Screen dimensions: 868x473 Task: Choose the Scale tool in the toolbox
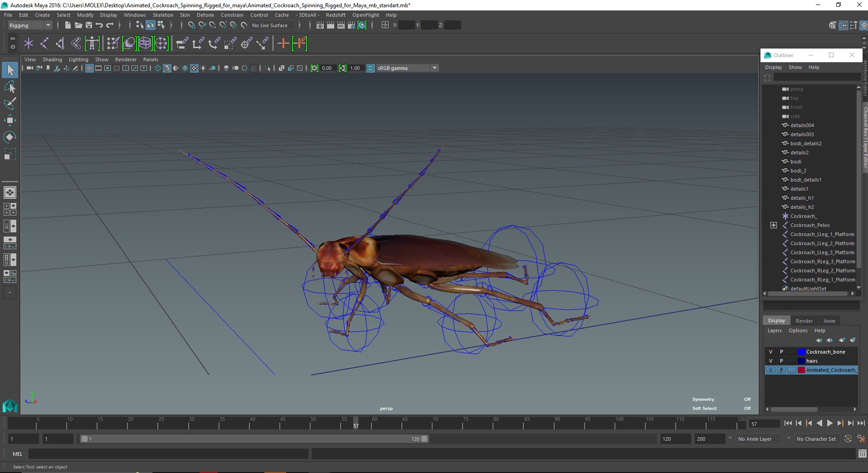(10, 154)
